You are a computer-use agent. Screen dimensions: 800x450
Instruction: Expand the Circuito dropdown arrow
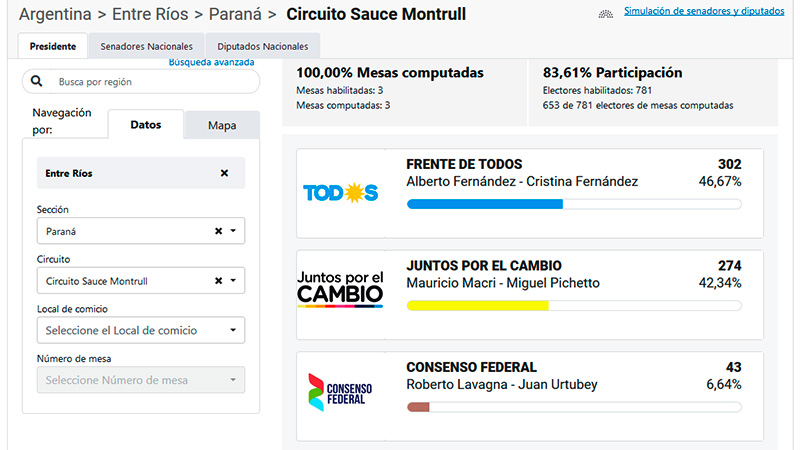tap(233, 281)
